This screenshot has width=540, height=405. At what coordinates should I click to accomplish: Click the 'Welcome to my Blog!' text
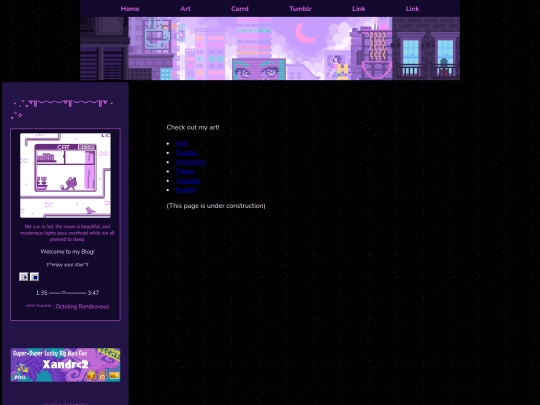coord(68,252)
